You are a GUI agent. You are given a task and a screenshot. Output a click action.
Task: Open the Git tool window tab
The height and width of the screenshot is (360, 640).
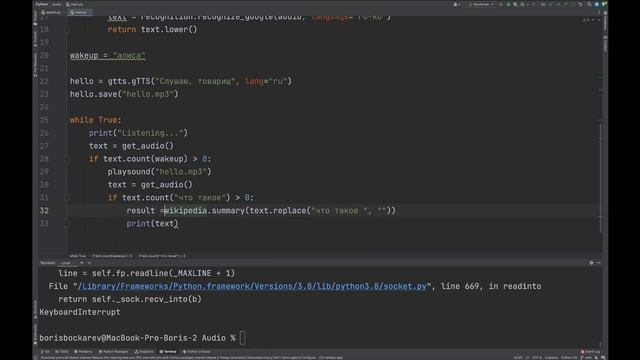click(45, 351)
